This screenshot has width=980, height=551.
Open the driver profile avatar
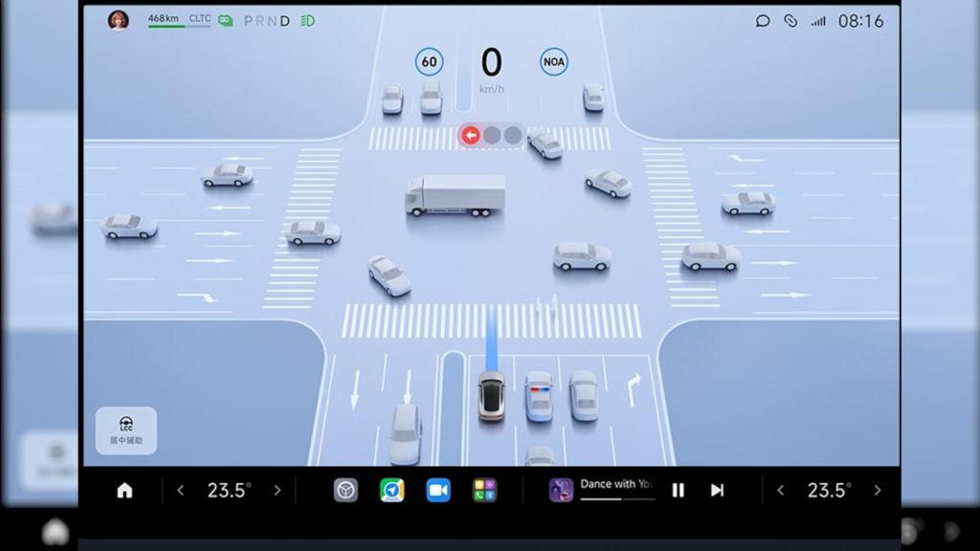click(x=120, y=18)
